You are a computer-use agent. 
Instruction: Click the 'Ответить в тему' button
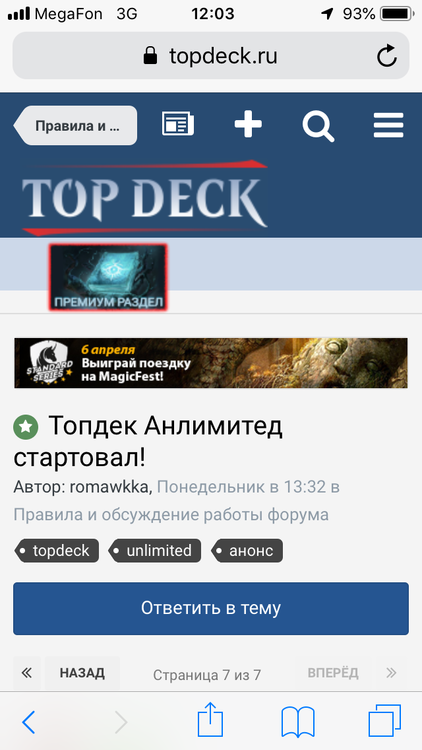[211, 608]
